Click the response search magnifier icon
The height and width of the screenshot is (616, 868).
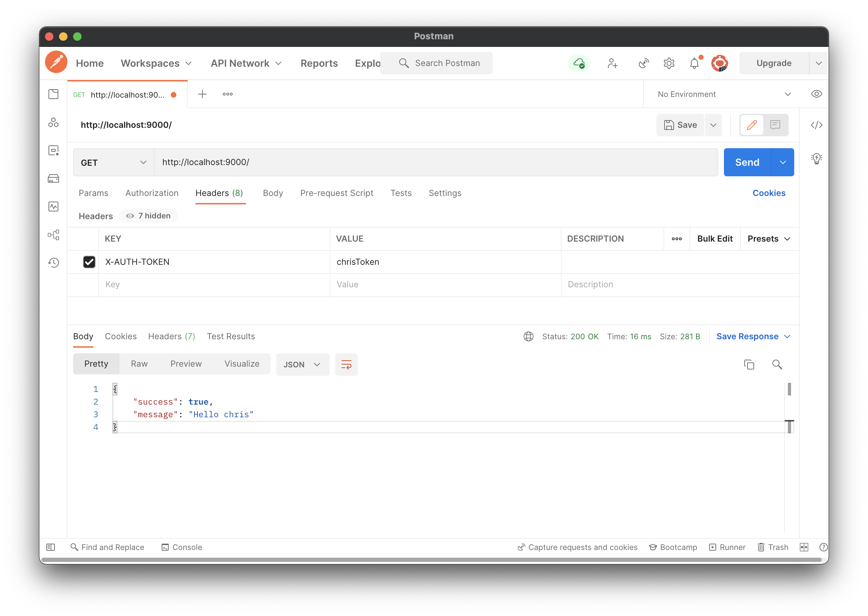tap(777, 365)
